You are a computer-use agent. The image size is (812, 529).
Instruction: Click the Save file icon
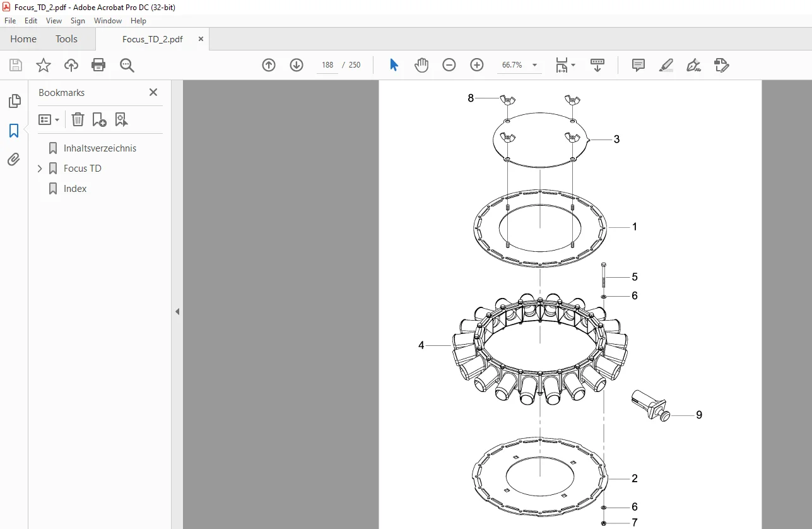(16, 65)
